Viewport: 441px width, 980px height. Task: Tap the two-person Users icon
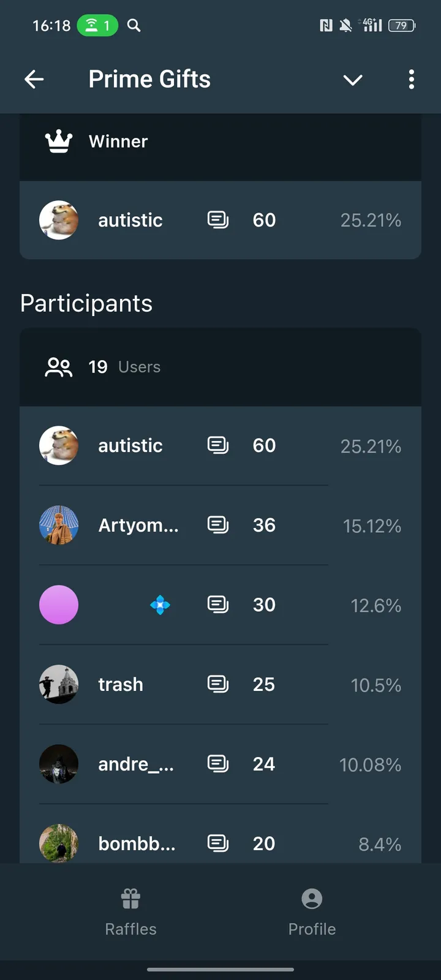[x=59, y=367]
